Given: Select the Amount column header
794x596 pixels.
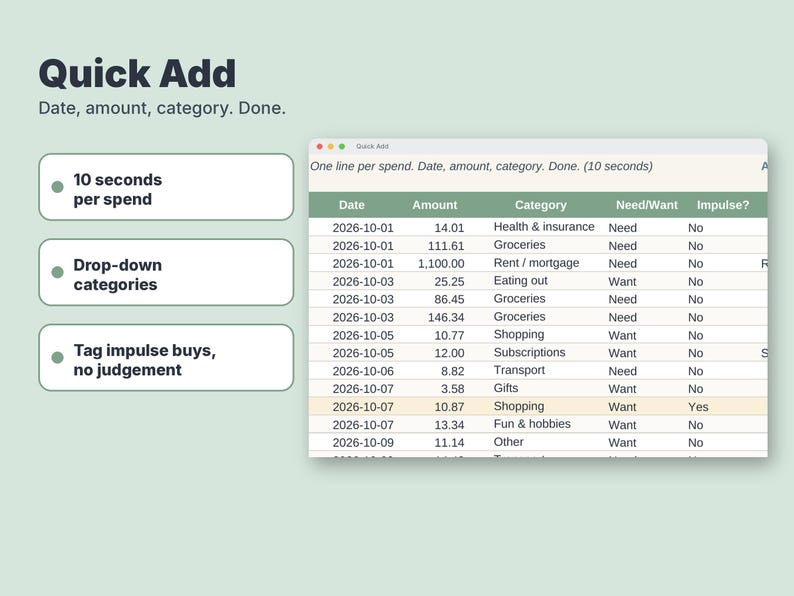Looking at the screenshot, I should pyautogui.click(x=434, y=205).
